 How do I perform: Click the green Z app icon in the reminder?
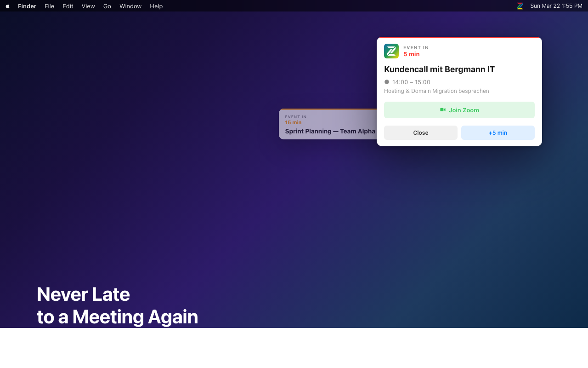(391, 51)
